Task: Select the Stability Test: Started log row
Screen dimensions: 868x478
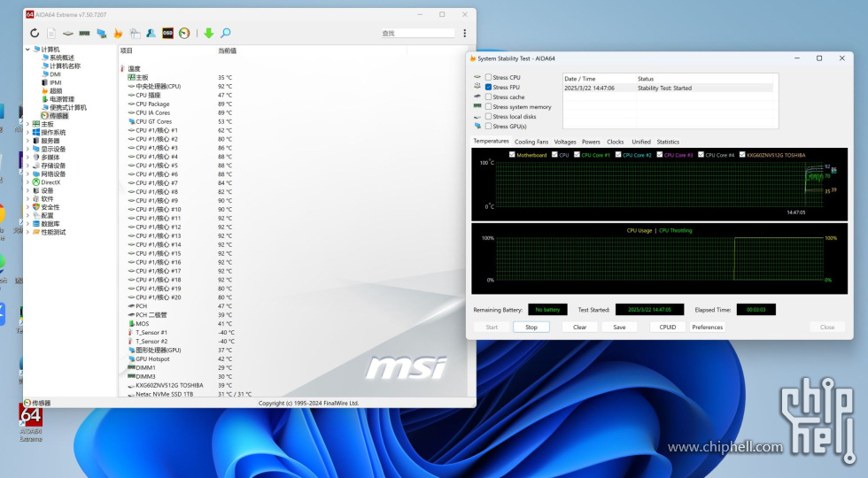Action: [668, 88]
